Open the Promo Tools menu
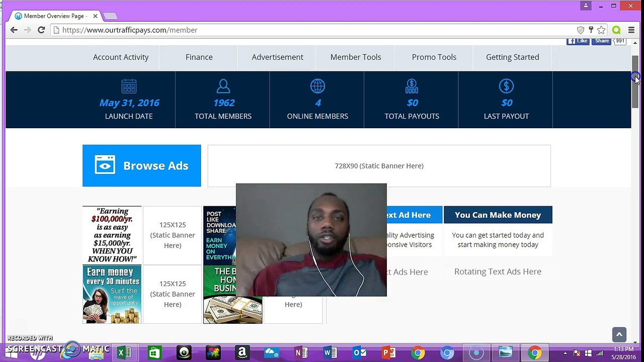 434,57
